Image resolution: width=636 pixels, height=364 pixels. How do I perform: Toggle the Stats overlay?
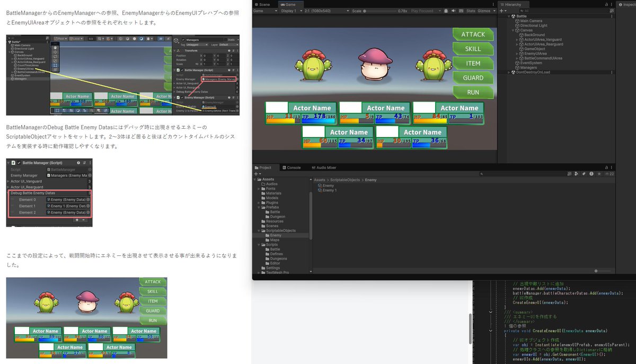coord(471,11)
